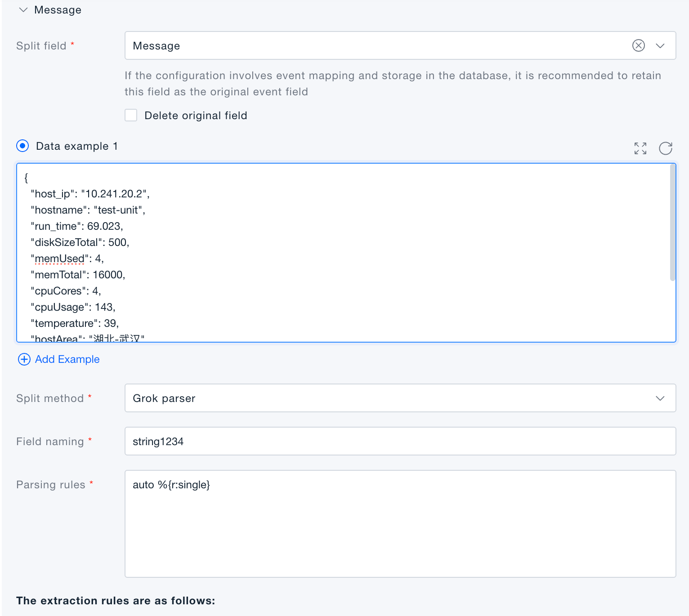Click the plus icon beside Add Example
This screenshot has height=616, width=689.
point(24,359)
